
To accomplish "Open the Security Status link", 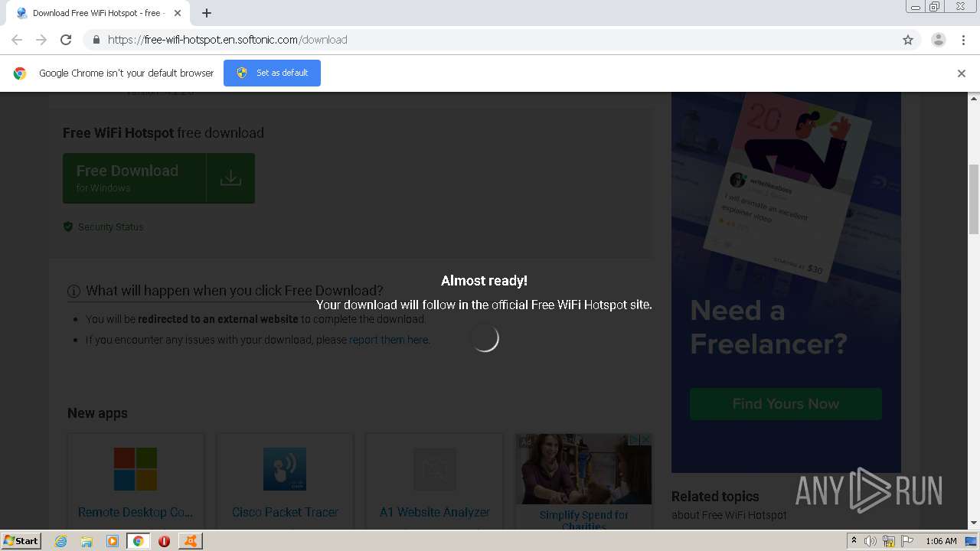I will click(x=110, y=227).
